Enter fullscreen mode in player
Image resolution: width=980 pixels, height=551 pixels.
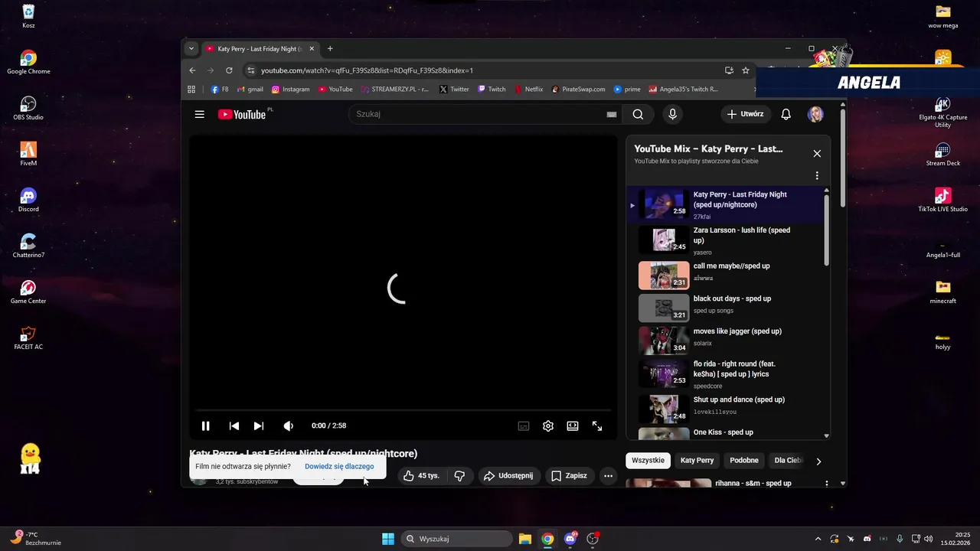597,426
